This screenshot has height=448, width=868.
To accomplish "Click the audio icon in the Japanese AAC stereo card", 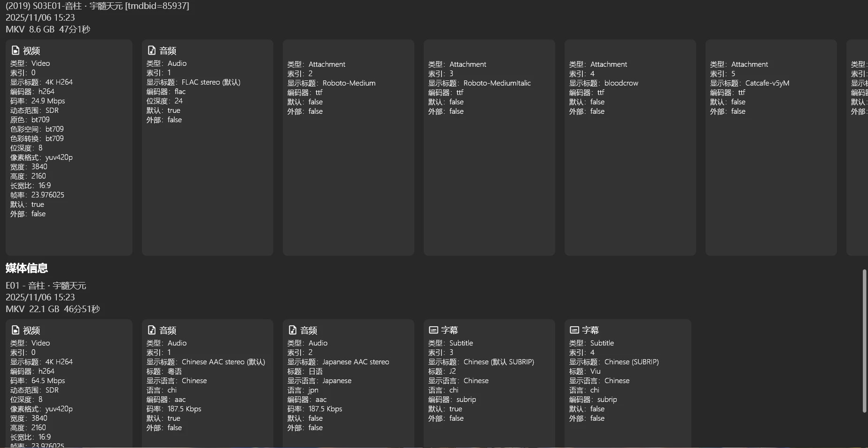I will coord(292,330).
